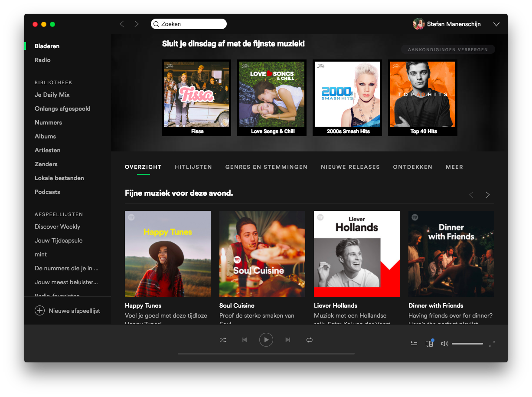532x397 pixels.
Task: Show next playlists in Fijne muziek row
Action: pos(488,195)
